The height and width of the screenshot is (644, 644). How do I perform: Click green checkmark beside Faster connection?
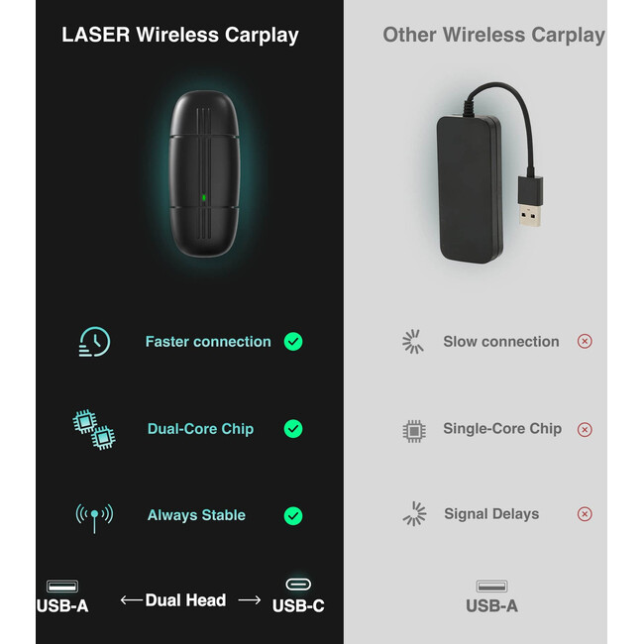click(293, 341)
